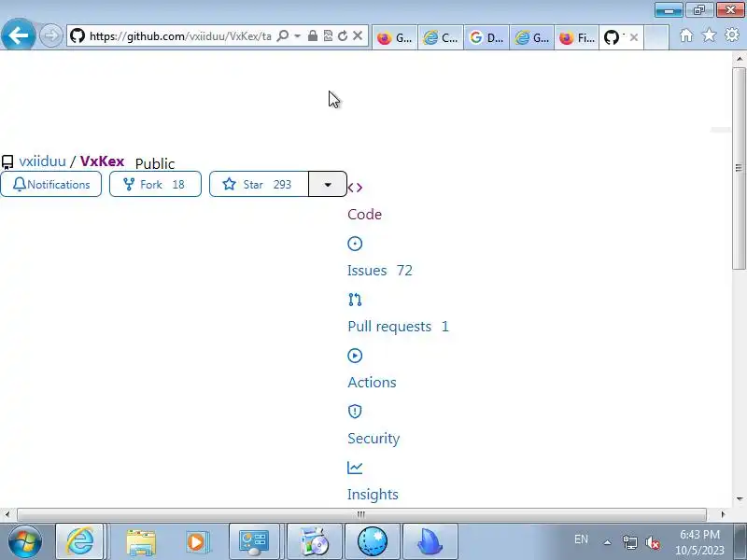This screenshot has width=747, height=560.
Task: Click the Code angle-brackets icon
Action: [x=355, y=188]
